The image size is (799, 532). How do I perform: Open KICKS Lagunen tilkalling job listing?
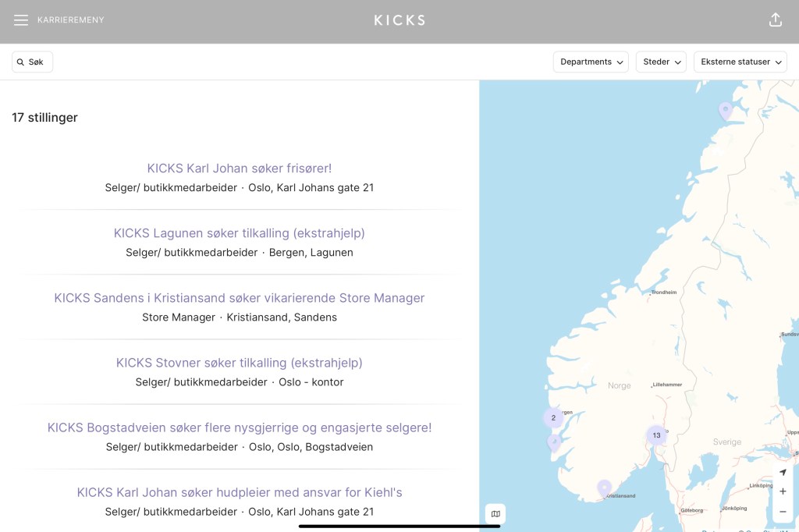tap(240, 233)
